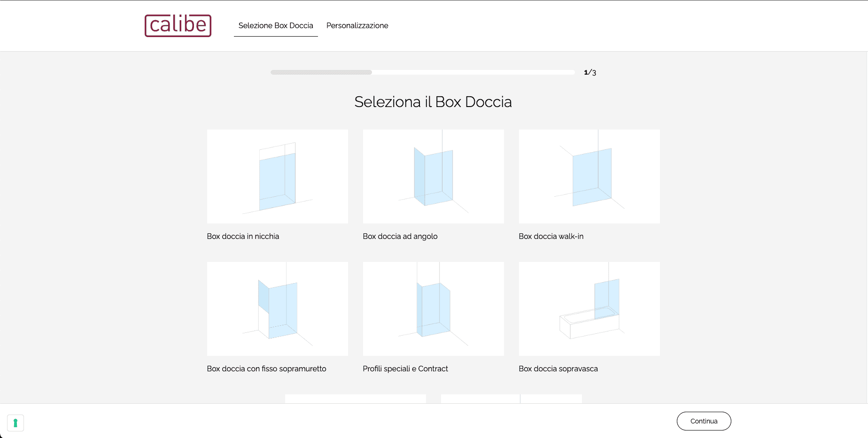Pick the Box doccia sopravasca bathtub illustration
Image resolution: width=868 pixels, height=438 pixels.
pyautogui.click(x=589, y=308)
